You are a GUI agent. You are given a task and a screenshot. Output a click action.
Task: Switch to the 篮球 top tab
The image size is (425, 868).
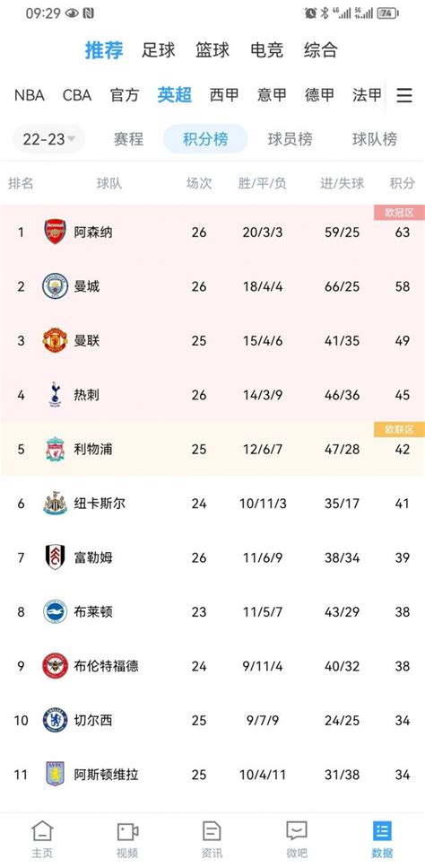212,50
